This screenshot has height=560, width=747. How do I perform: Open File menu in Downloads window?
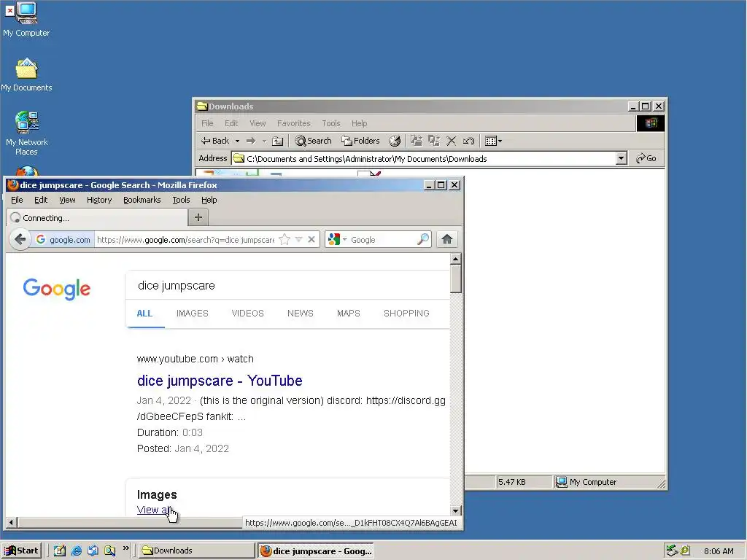pos(207,123)
